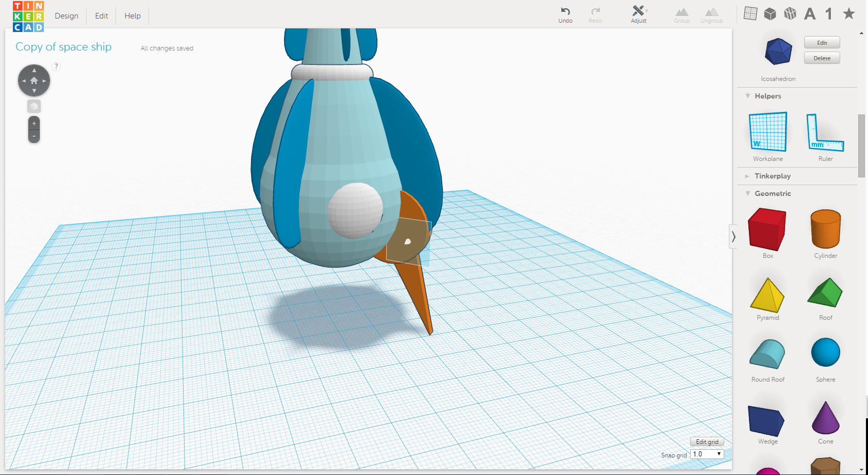Zoom out with the minus button
The height and width of the screenshot is (475, 868).
(x=34, y=136)
